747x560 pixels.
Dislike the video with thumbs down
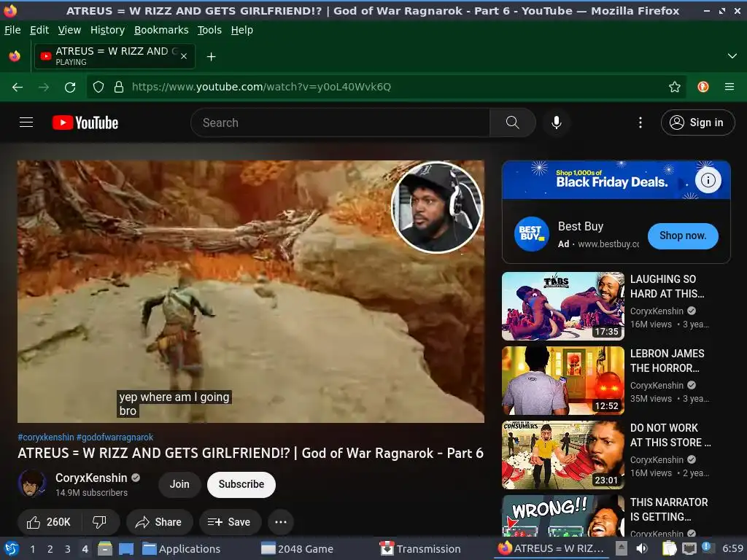(x=99, y=522)
